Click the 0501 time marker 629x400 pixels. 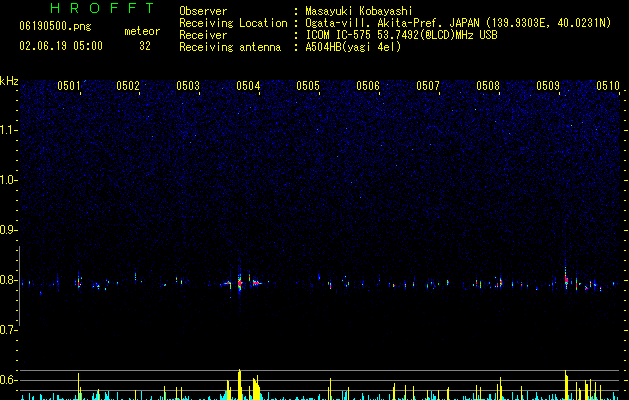tap(69, 86)
